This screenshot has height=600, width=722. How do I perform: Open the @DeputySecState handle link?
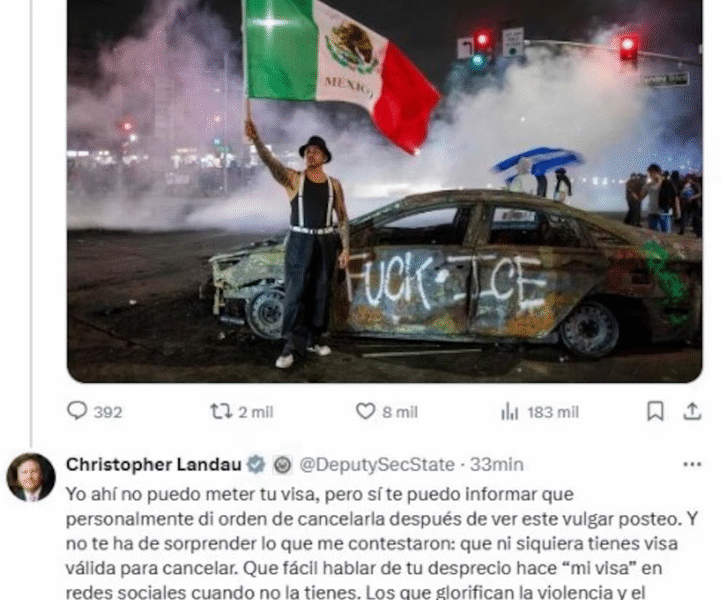pos(377,464)
